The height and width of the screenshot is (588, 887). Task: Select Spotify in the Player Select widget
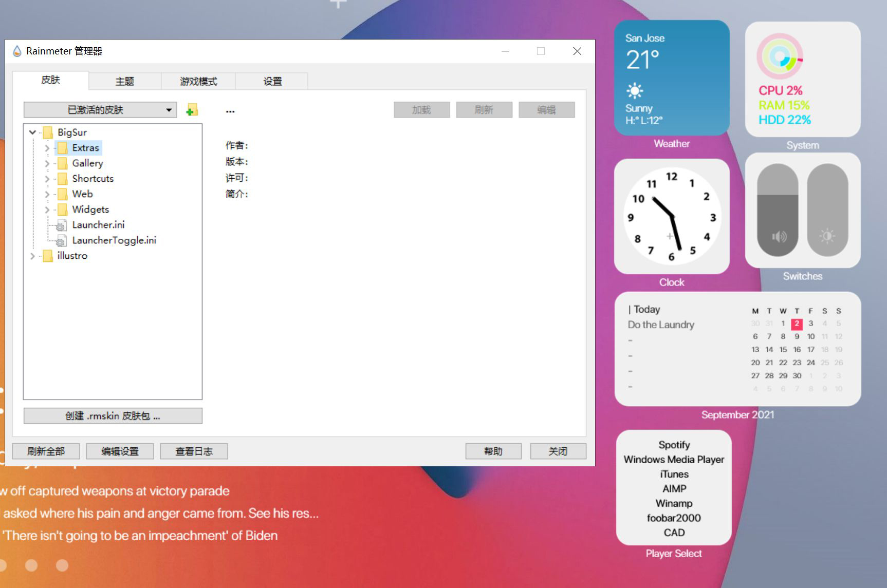[x=674, y=445]
